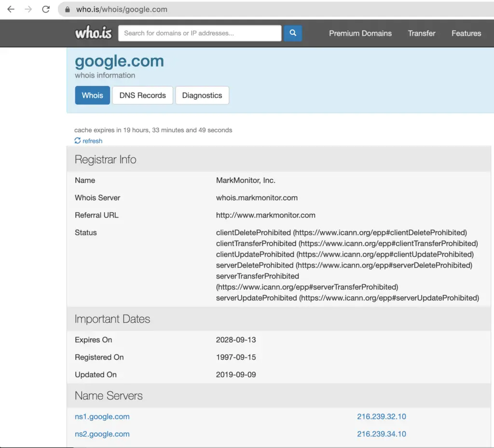The width and height of the screenshot is (494, 448).
Task: Click the clientUpdateProhibited status line
Action: pos(345,254)
